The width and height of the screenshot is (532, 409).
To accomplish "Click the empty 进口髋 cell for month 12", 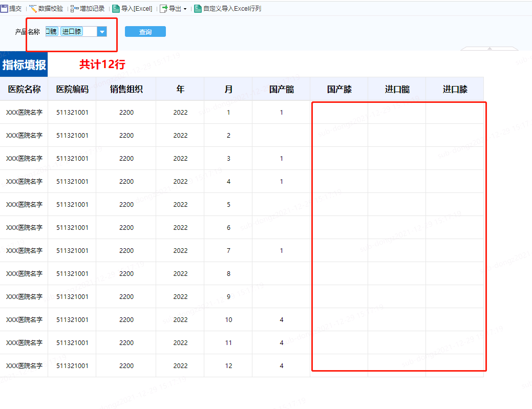I will (397, 366).
